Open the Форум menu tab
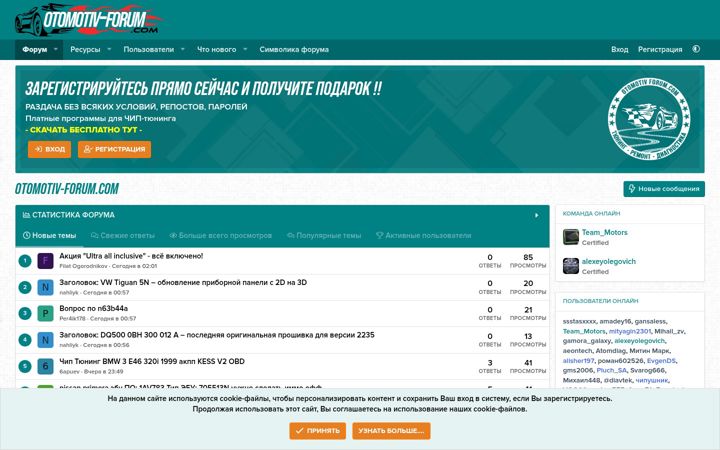 34,50
